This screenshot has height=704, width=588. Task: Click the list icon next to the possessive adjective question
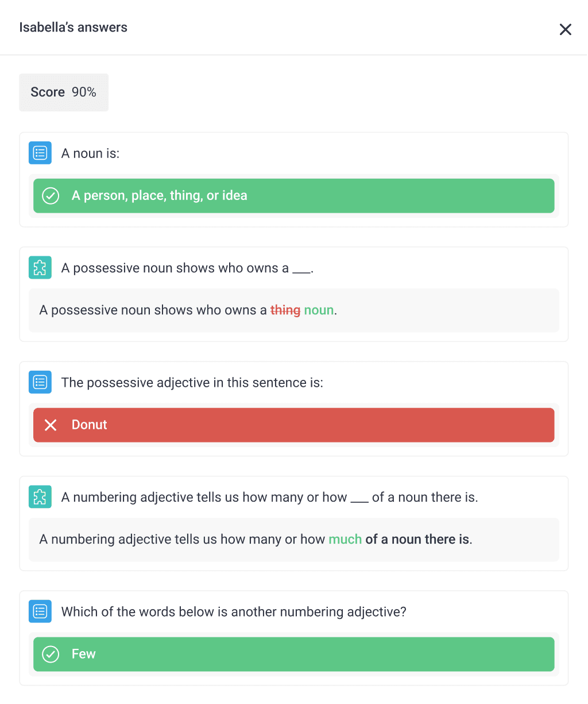pos(40,382)
